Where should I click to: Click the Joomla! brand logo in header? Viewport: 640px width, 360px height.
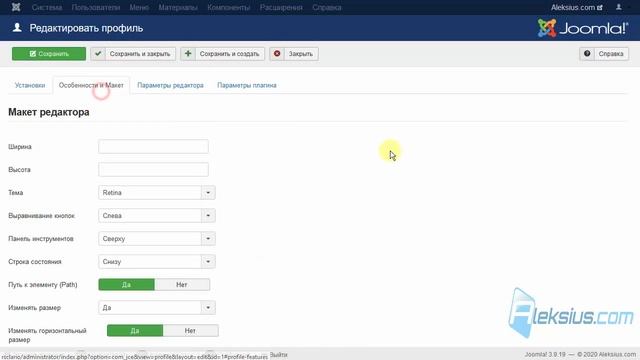(582, 28)
